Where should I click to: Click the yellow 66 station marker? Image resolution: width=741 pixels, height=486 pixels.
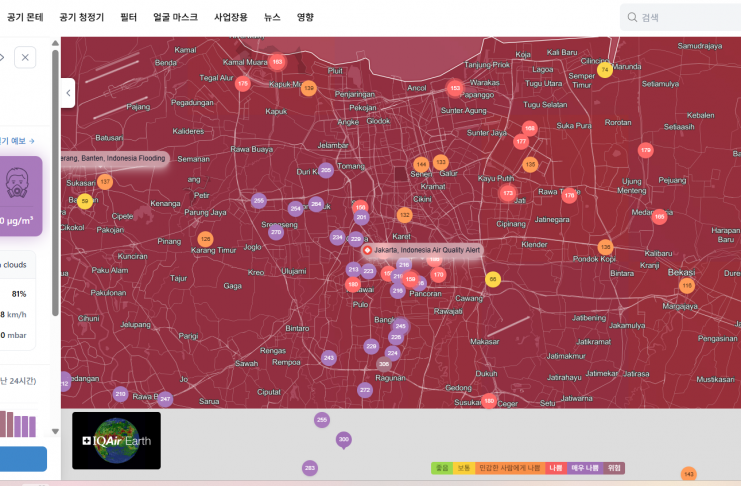pyautogui.click(x=492, y=279)
